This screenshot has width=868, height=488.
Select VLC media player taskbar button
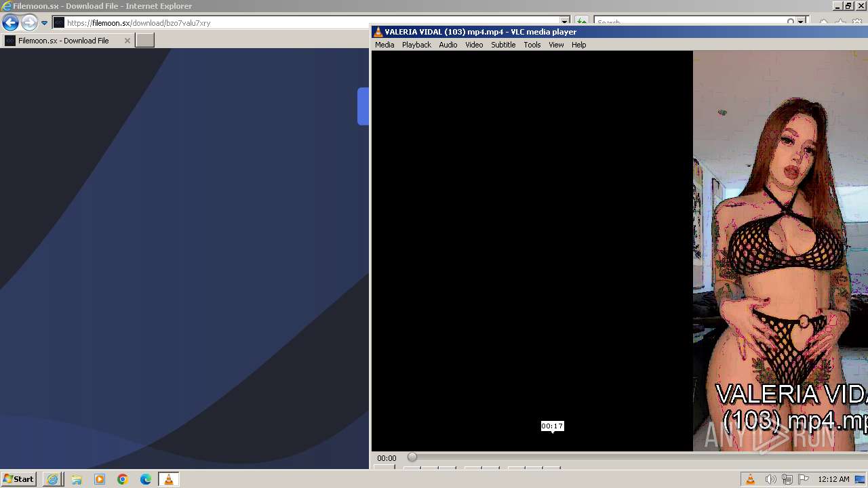169,479
